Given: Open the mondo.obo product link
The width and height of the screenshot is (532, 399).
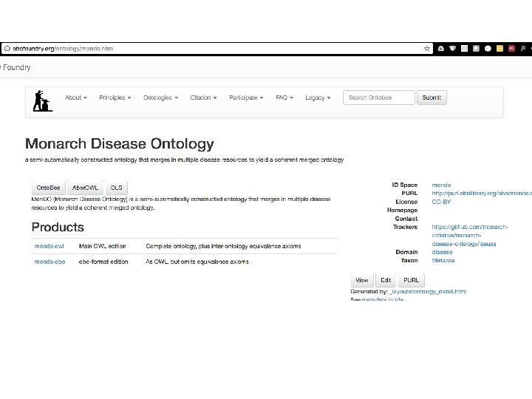Looking at the screenshot, I should coord(50,262).
